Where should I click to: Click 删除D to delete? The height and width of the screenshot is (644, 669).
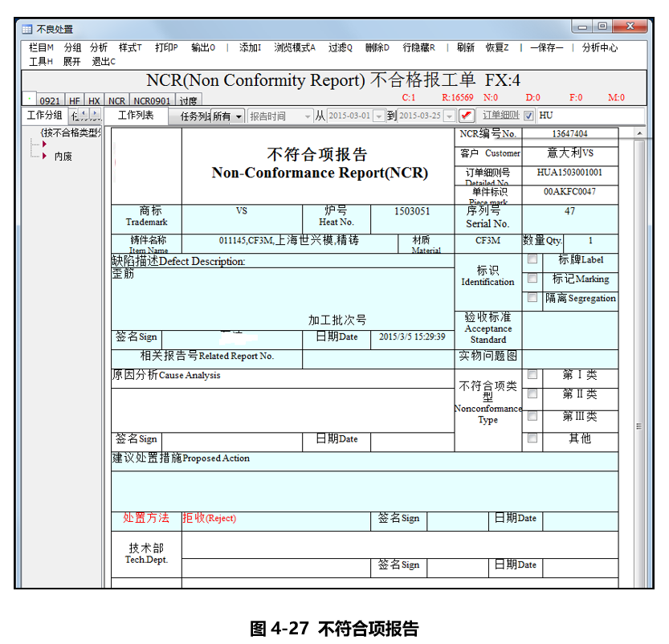[377, 47]
